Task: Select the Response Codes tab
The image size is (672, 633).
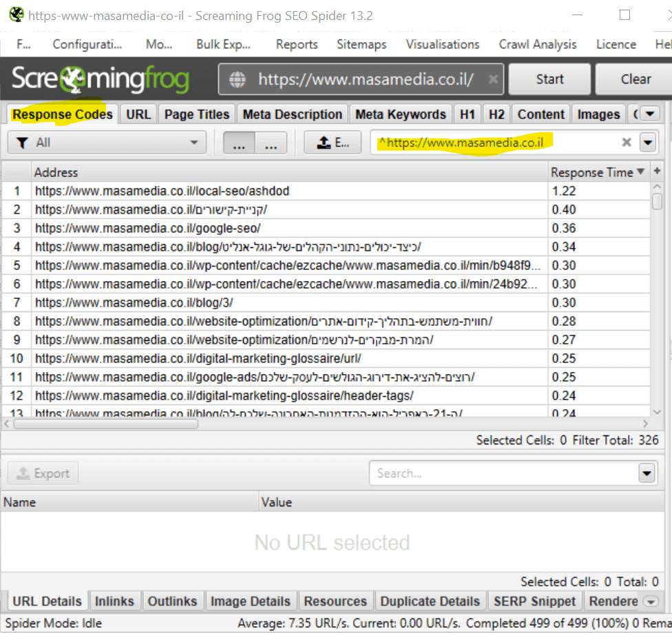Action: [x=63, y=114]
